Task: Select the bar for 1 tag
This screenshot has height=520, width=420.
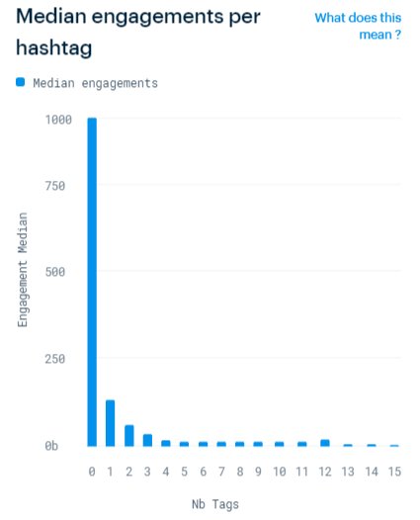Action: [110, 423]
